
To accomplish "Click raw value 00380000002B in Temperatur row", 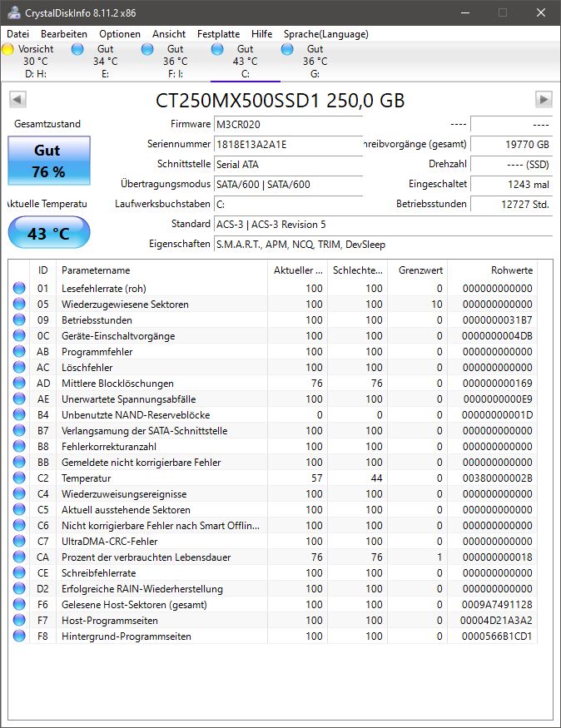I will (x=497, y=478).
